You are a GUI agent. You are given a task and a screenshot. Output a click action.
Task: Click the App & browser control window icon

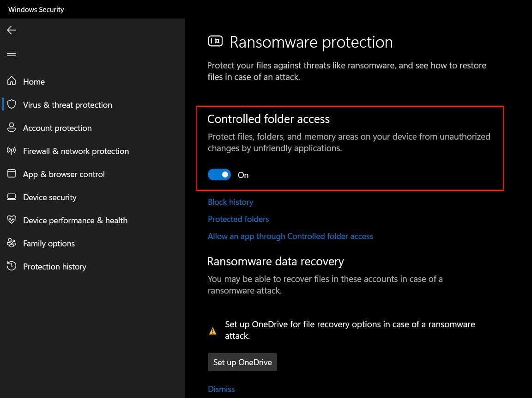pyautogui.click(x=12, y=174)
